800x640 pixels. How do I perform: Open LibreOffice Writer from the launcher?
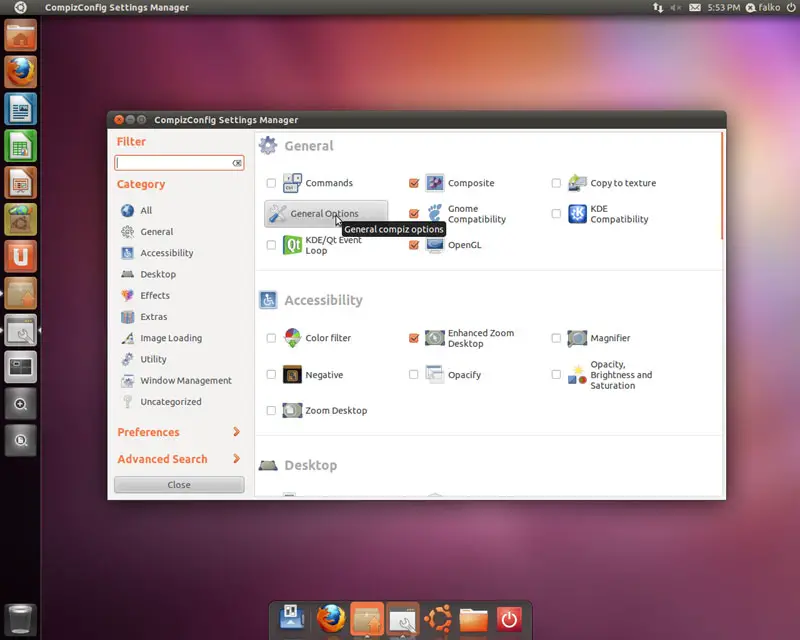[20, 109]
